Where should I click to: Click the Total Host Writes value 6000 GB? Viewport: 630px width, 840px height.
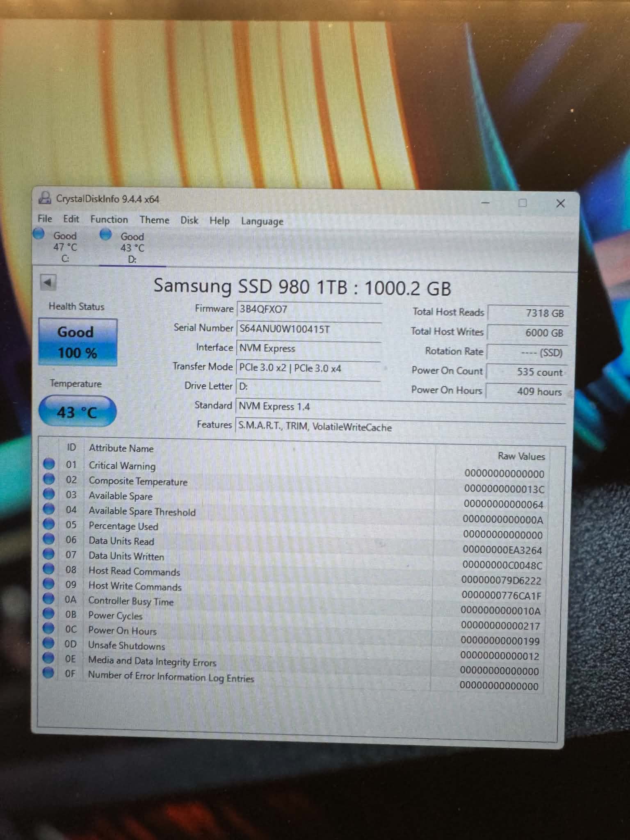(528, 333)
